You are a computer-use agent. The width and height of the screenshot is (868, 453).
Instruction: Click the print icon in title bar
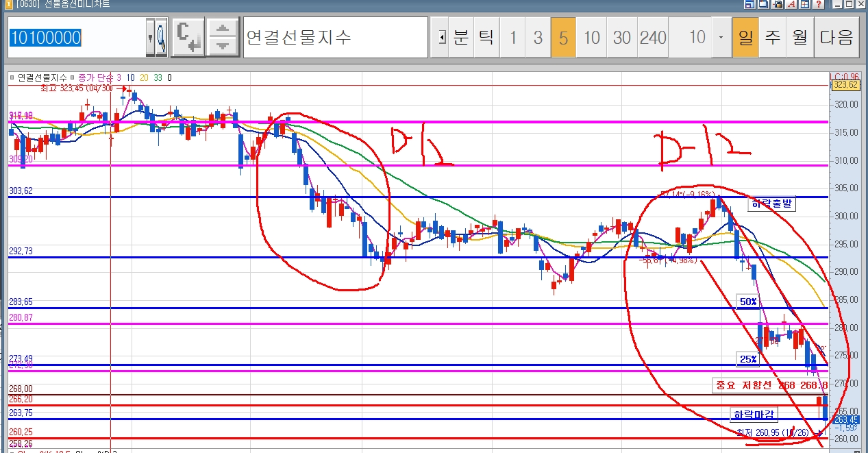778,5
